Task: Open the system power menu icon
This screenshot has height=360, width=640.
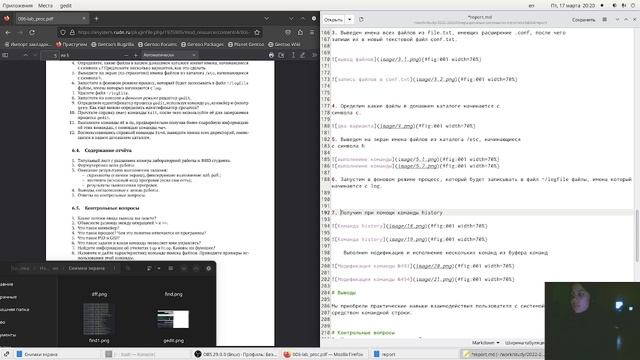Action: [x=633, y=5]
